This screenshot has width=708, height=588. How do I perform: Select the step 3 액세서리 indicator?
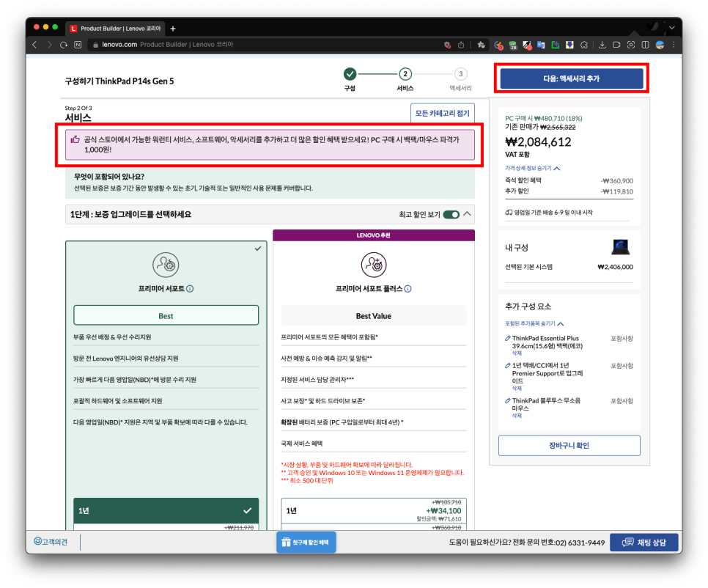point(460,73)
